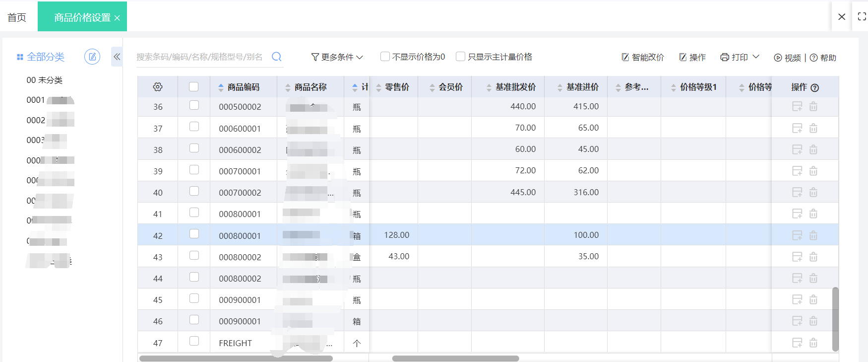The image size is (868, 362).
Task: Switch to the 首页 tab
Action: click(17, 17)
